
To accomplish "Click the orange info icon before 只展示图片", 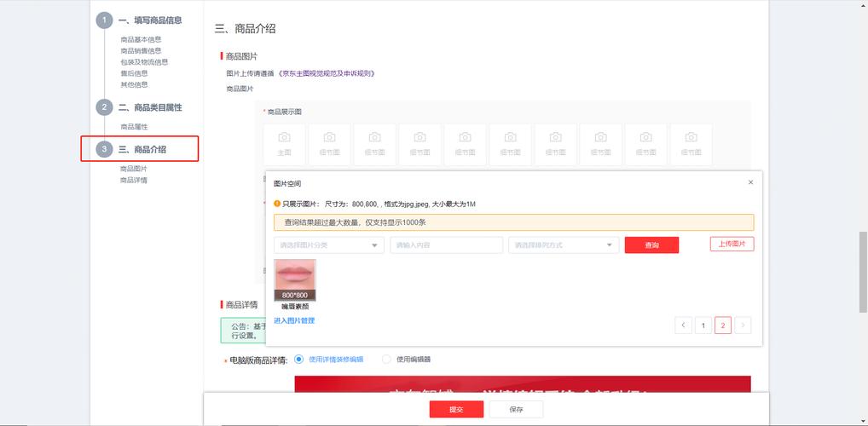I will [277, 204].
